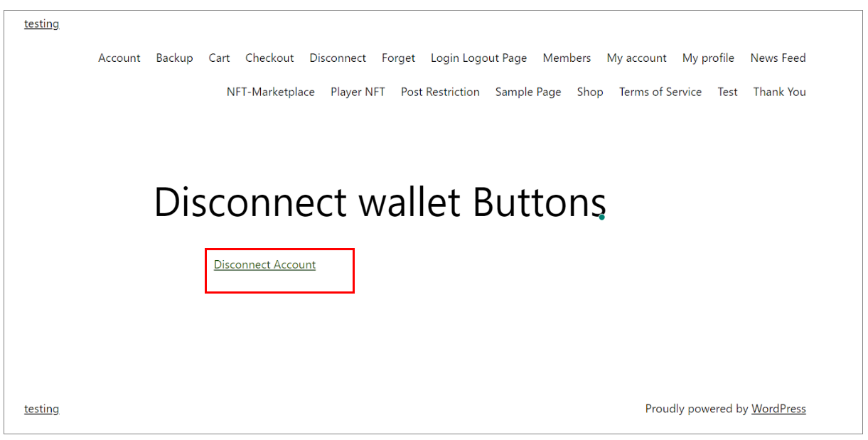The width and height of the screenshot is (868, 440).
Task: Open the Forget page
Action: [x=398, y=58]
